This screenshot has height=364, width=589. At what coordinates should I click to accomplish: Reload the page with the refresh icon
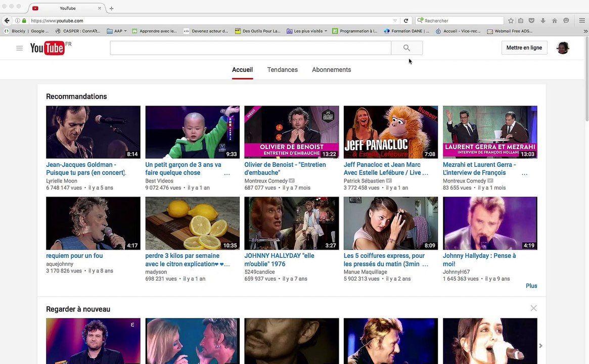406,21
